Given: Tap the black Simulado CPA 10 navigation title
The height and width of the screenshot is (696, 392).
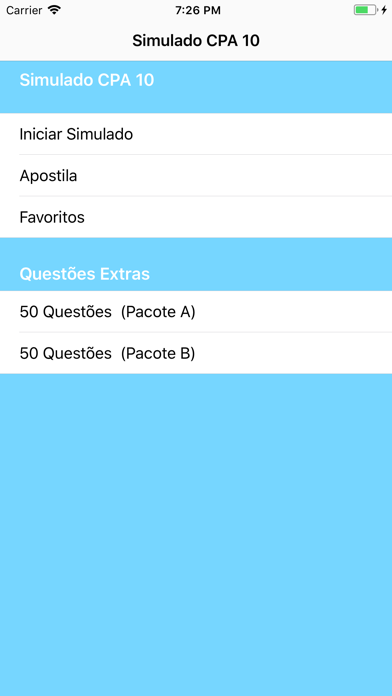Looking at the screenshot, I should coord(196,41).
